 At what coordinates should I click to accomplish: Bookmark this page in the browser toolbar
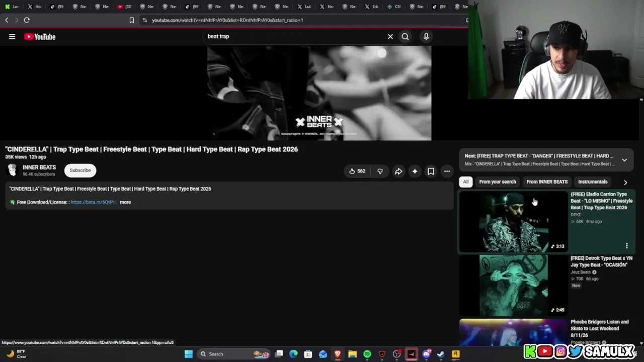click(x=132, y=20)
